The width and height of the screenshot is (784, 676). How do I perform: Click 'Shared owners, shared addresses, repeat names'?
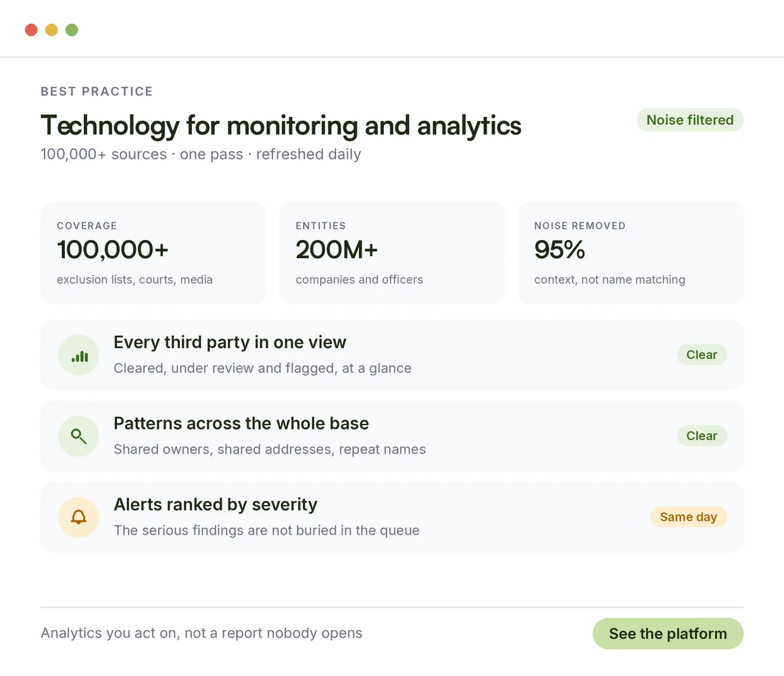click(x=270, y=450)
